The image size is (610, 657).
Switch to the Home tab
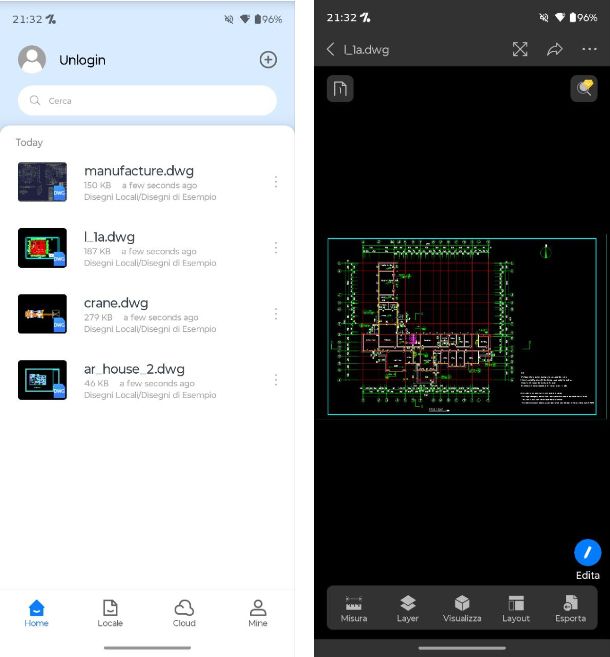pos(36,613)
